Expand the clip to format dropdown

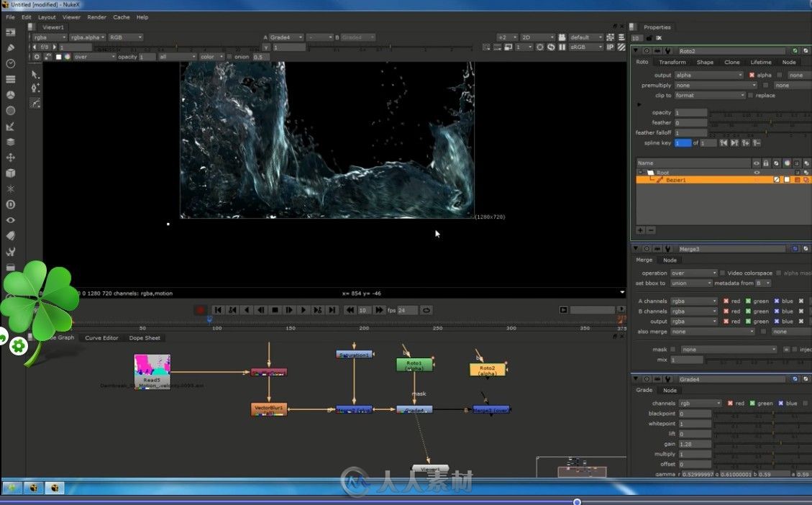[x=710, y=95]
